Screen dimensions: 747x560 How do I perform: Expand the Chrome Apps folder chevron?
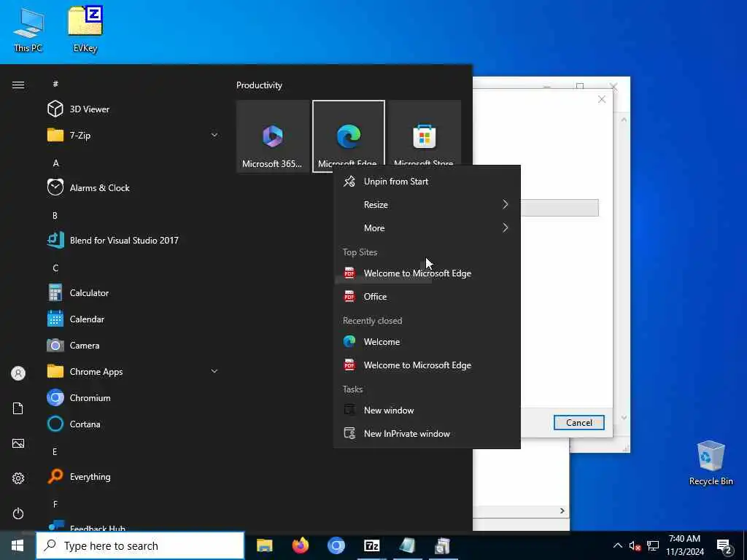[x=214, y=371]
